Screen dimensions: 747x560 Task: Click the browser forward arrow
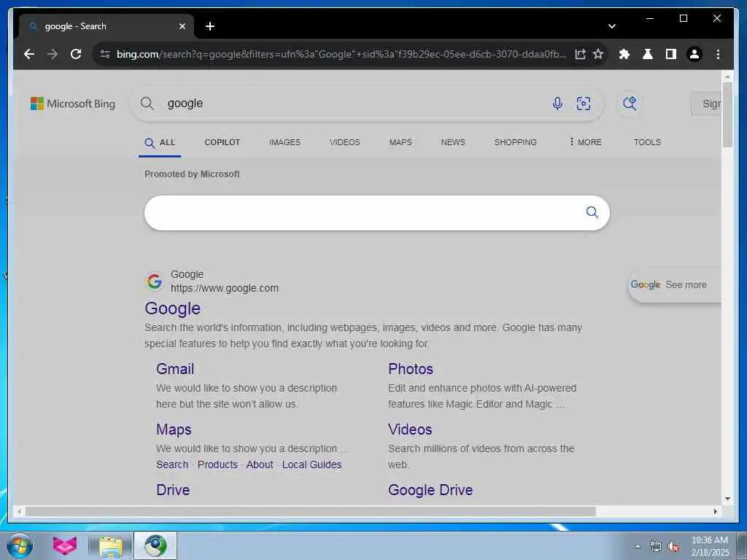[x=53, y=54]
